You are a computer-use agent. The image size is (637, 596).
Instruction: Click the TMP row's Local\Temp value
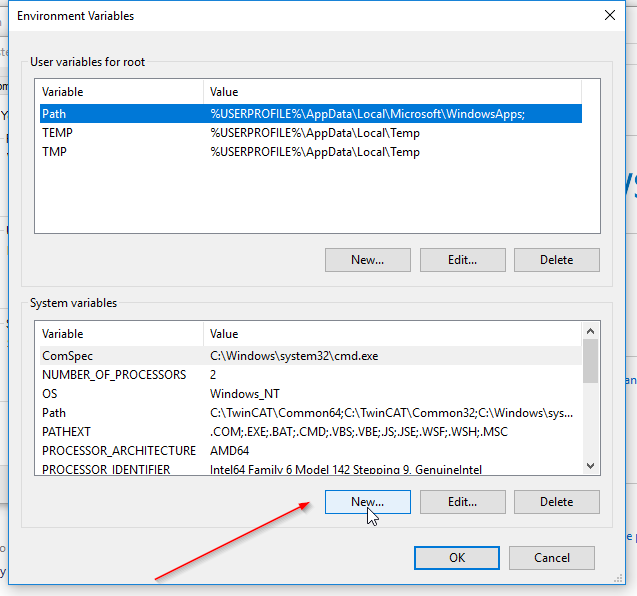[315, 152]
